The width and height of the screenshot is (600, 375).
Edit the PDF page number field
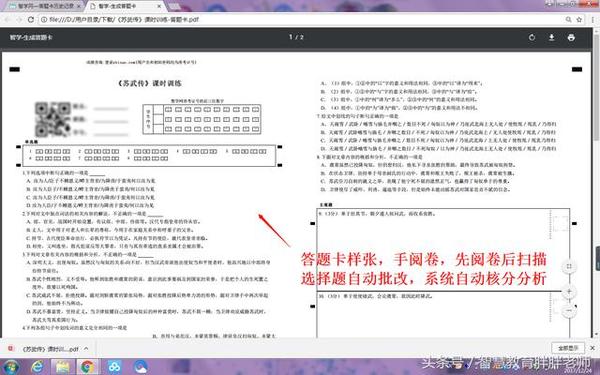(291, 37)
